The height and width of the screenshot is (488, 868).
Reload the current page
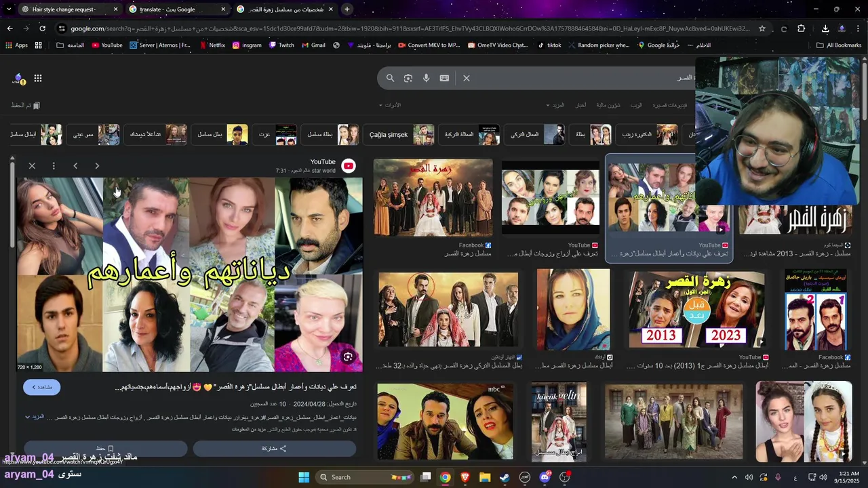point(42,28)
